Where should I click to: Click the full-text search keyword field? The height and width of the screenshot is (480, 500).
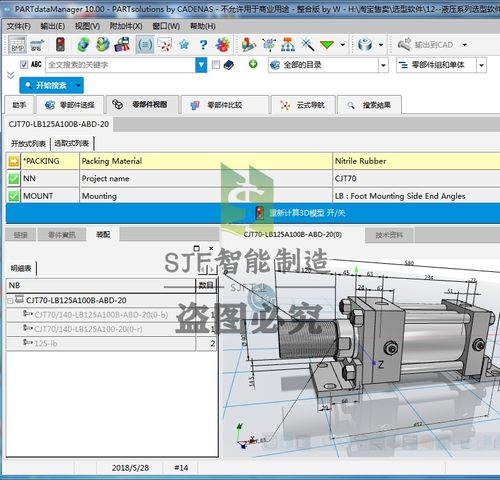(121, 65)
